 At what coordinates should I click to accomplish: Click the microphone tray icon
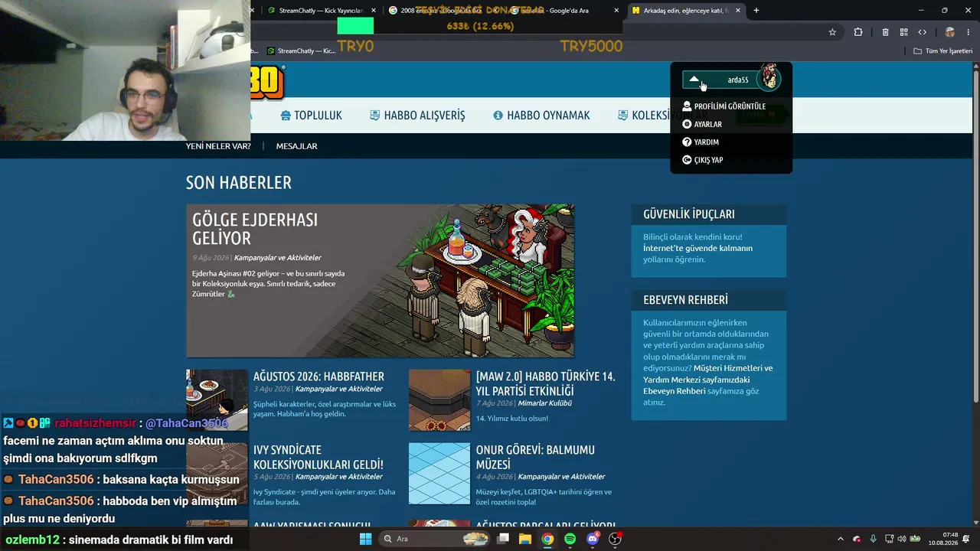873,539
